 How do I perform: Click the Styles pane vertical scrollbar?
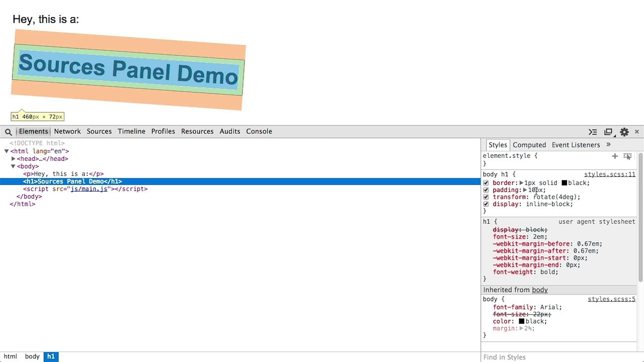click(x=640, y=216)
